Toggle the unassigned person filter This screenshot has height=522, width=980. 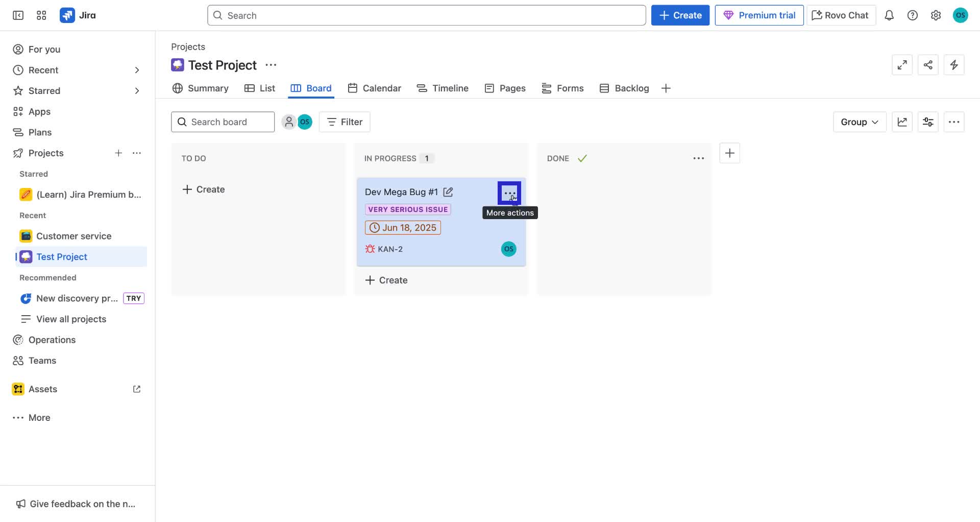click(x=289, y=122)
